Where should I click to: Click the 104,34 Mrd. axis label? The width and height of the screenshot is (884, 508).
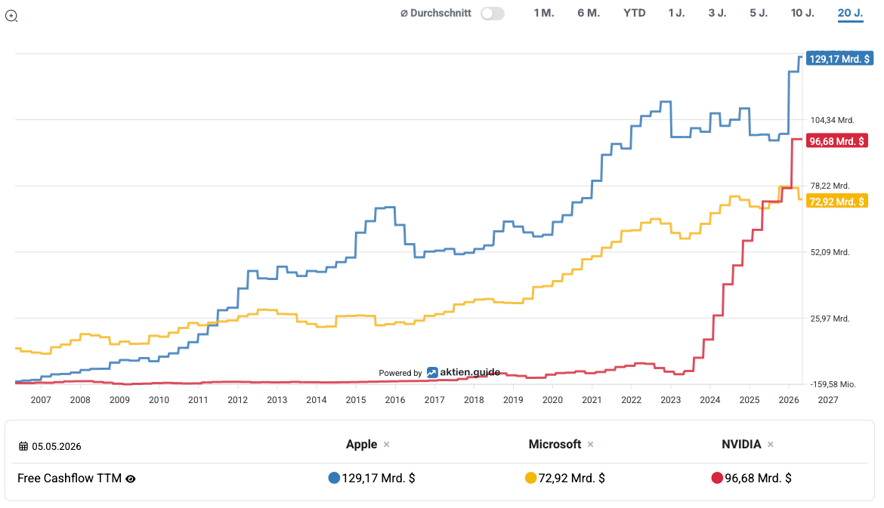pyautogui.click(x=832, y=120)
